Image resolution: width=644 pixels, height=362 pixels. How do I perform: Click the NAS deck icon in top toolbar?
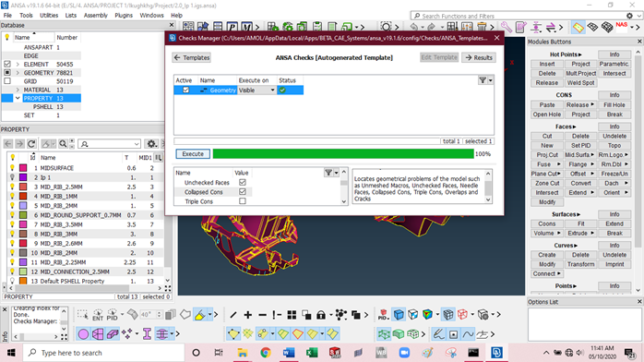point(622,27)
